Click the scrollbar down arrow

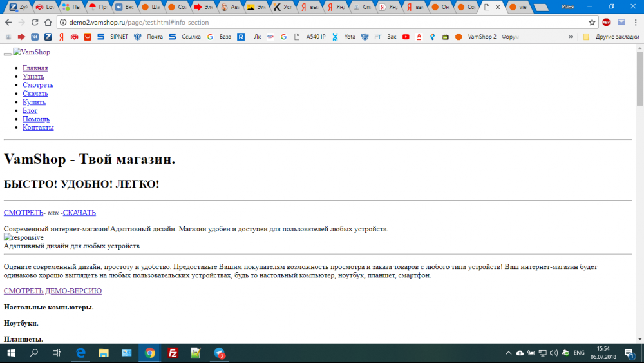click(640, 339)
